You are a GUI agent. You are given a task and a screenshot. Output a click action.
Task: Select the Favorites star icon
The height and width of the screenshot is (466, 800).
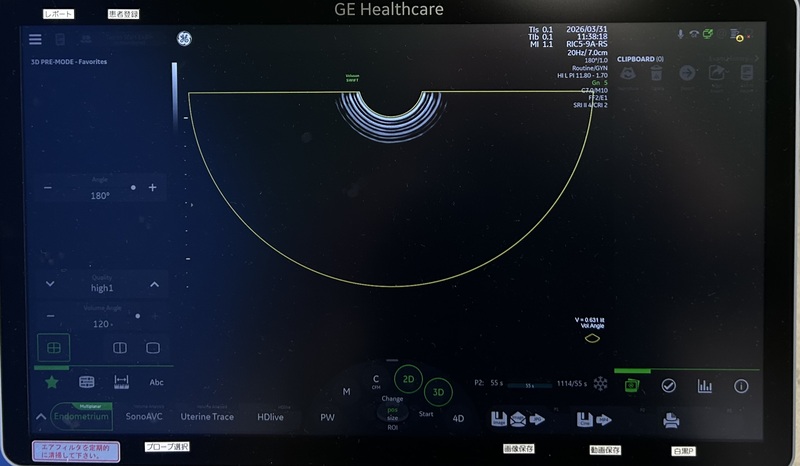click(x=51, y=382)
